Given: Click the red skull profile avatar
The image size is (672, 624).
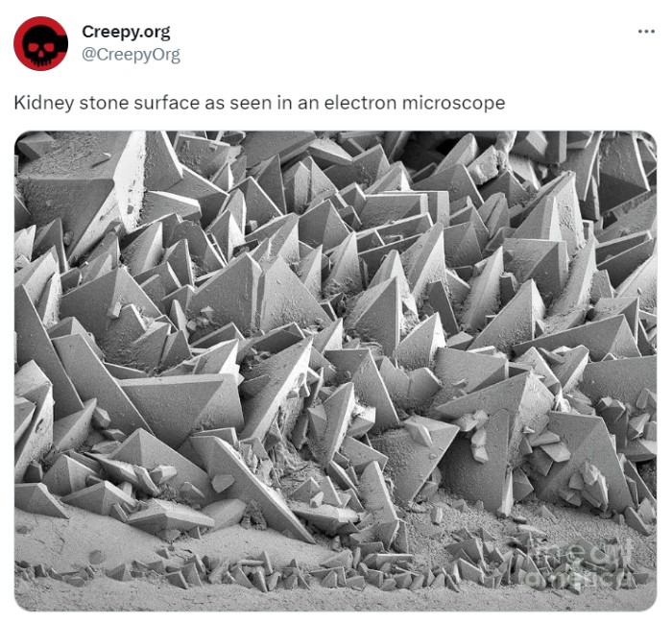Looking at the screenshot, I should [x=40, y=43].
